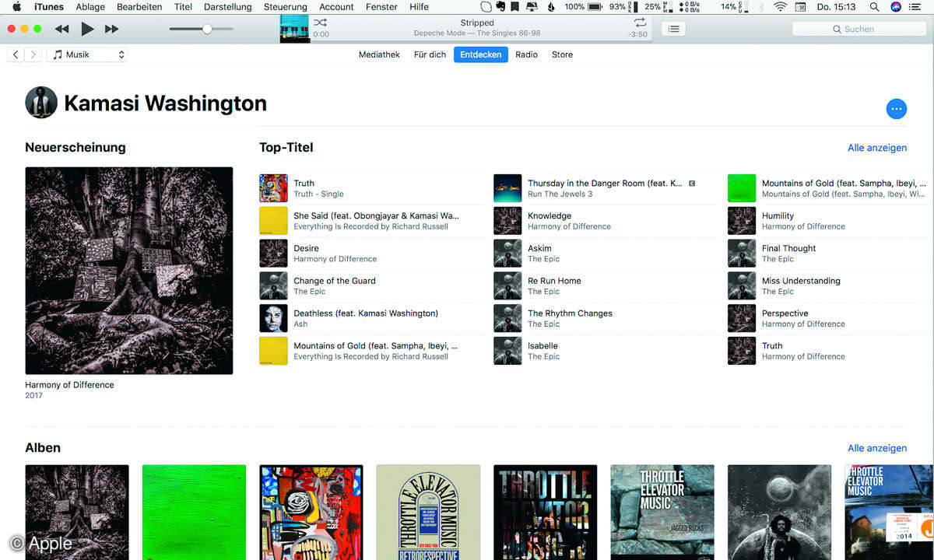Click the Wi-Fi status icon
934x560 pixels.
pos(780,7)
